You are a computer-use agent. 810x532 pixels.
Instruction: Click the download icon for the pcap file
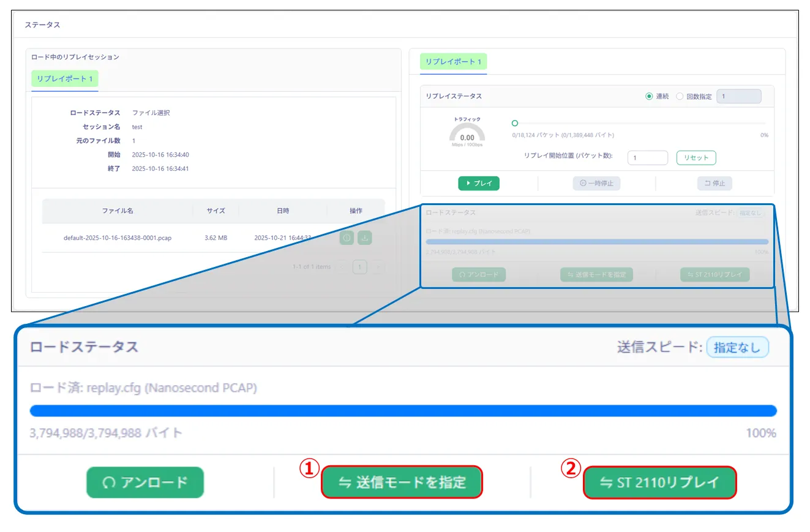(364, 238)
